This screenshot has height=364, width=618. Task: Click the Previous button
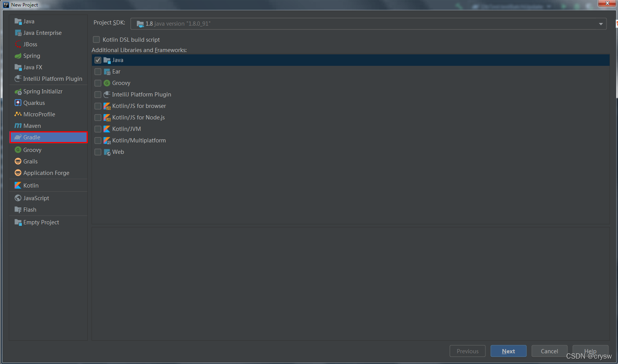[x=467, y=351]
